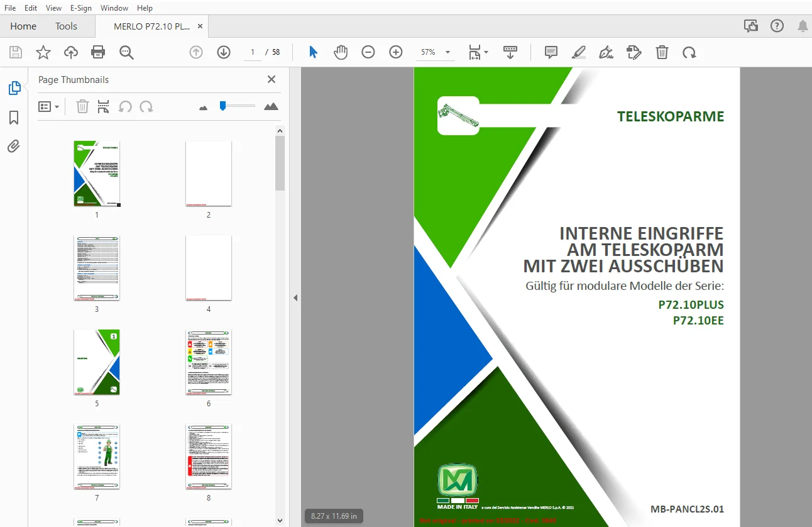Go to the next page arrow

224,52
